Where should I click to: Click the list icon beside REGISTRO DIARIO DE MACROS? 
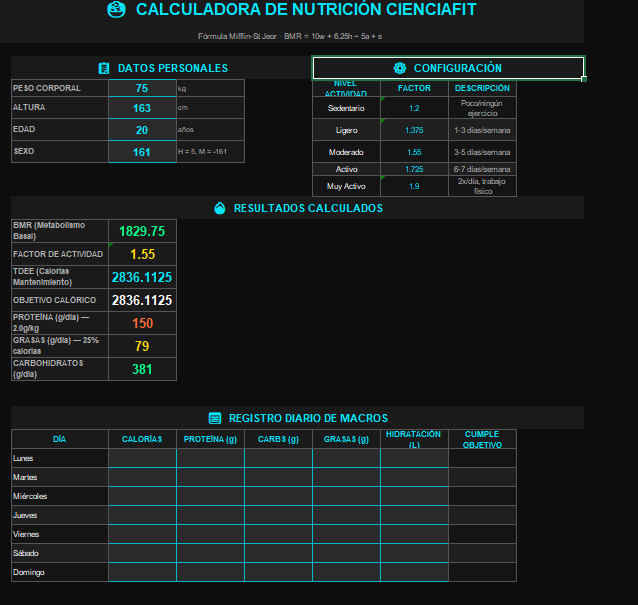(x=215, y=418)
